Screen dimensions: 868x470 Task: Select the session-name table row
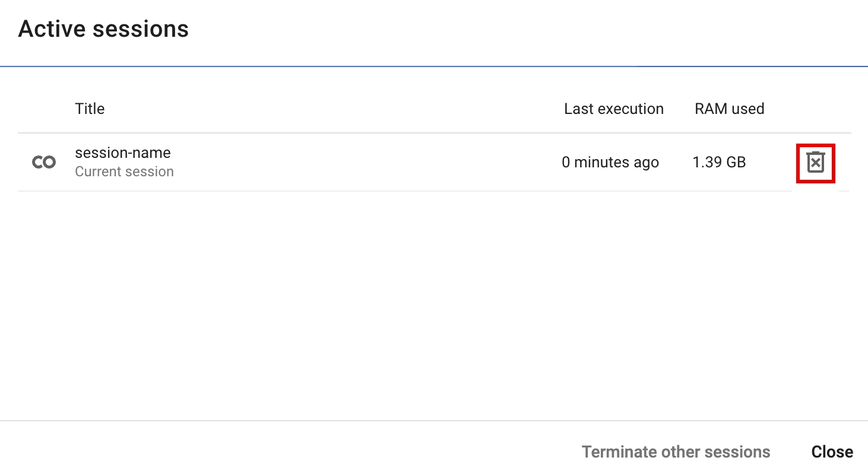pos(356,161)
